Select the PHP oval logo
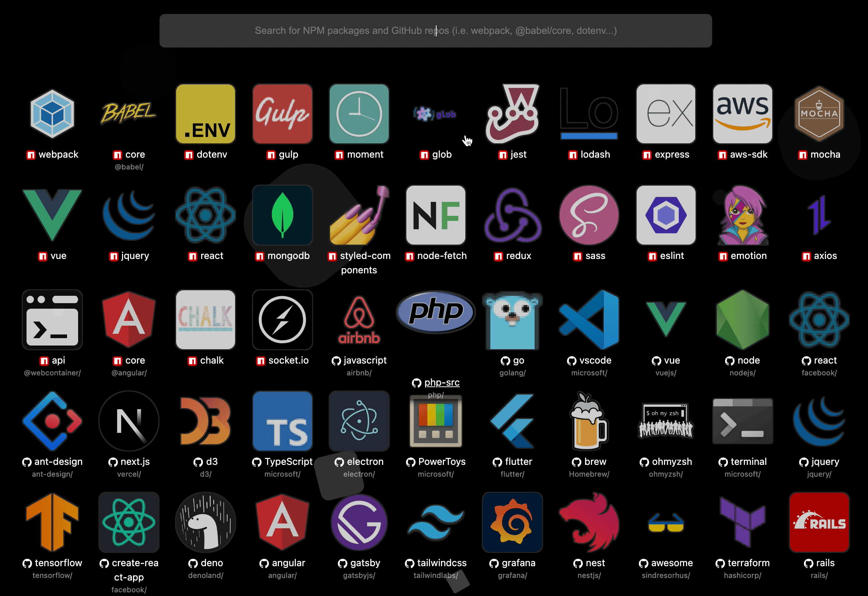The width and height of the screenshot is (868, 596). click(435, 312)
